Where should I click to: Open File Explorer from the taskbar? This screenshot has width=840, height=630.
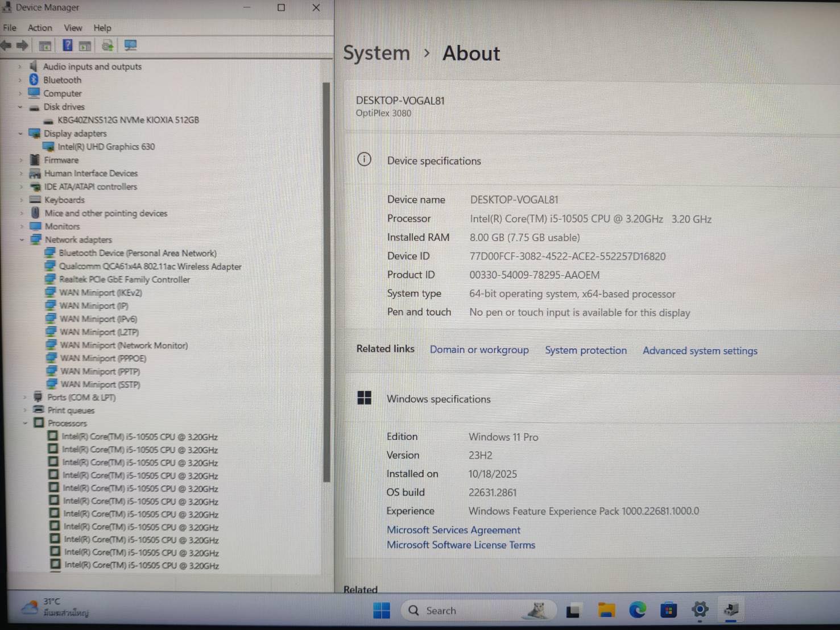tap(606, 610)
